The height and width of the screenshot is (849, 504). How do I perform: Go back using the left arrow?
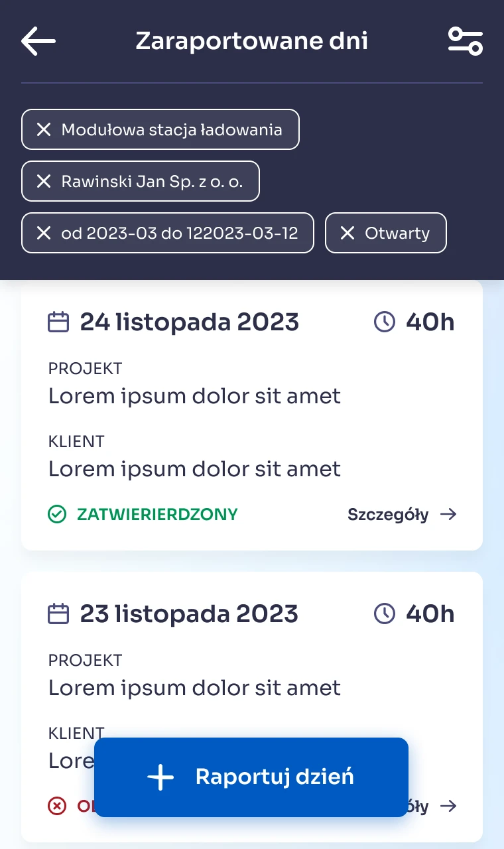(38, 41)
